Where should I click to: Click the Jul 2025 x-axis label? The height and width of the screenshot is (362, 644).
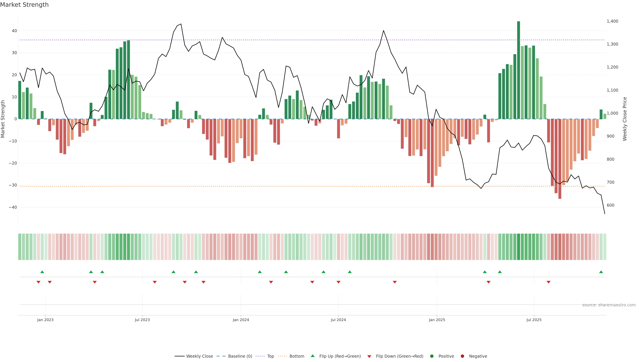[534, 320]
